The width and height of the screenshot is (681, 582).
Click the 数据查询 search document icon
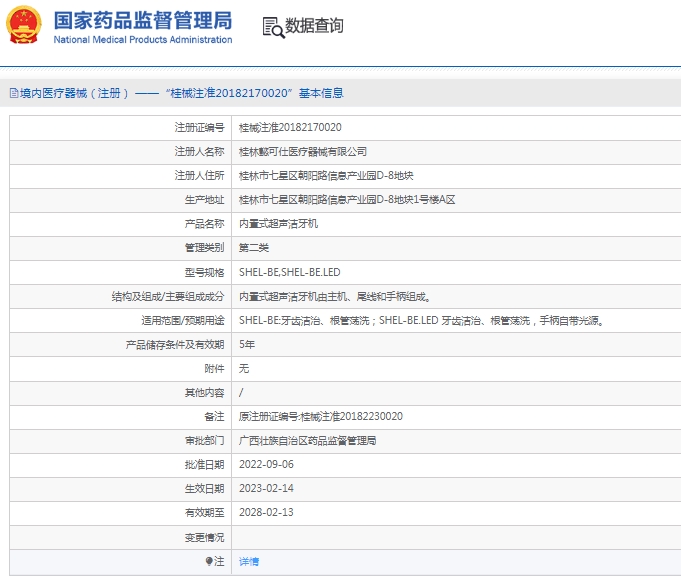pyautogui.click(x=274, y=27)
